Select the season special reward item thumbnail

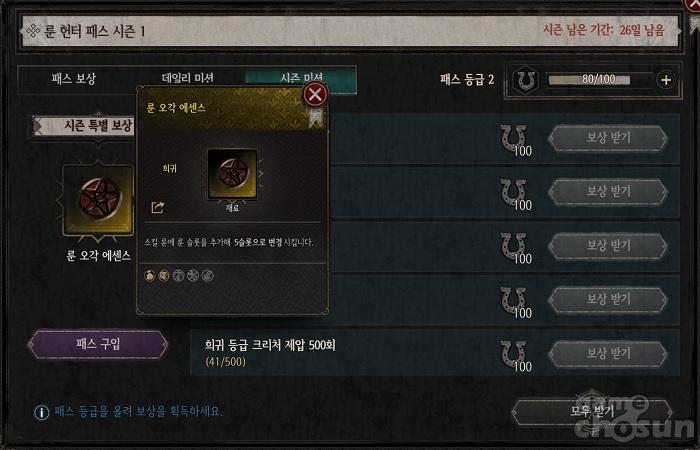point(98,200)
